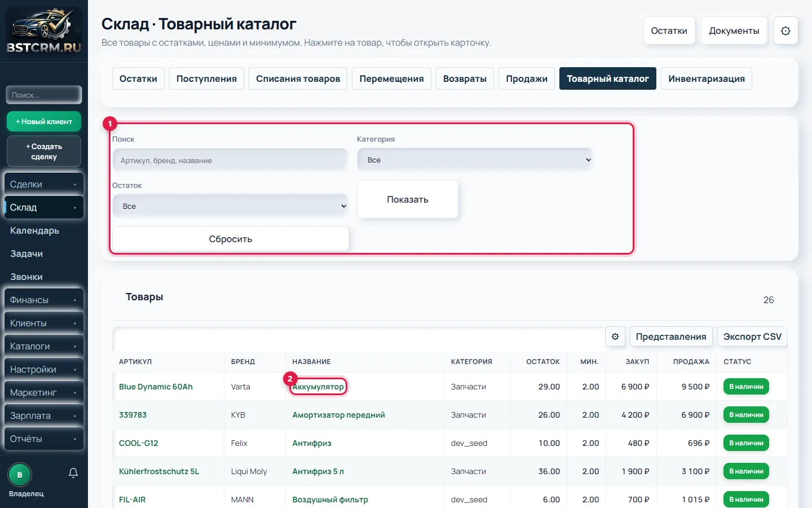Screen dimensions: 812x508
Task: Click the Новый клиент button
Action: click(x=44, y=121)
